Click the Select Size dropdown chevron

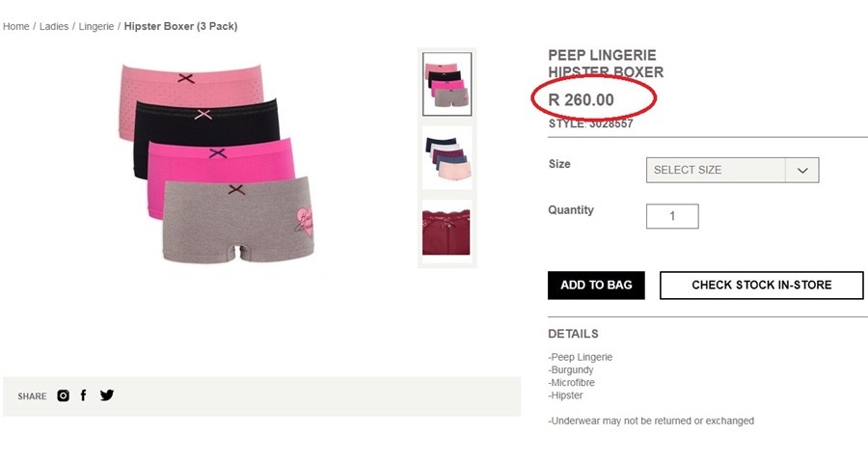(802, 171)
